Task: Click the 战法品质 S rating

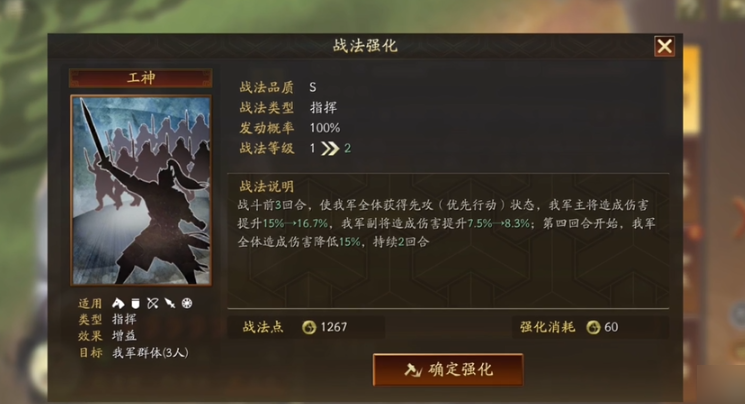Action: point(313,87)
